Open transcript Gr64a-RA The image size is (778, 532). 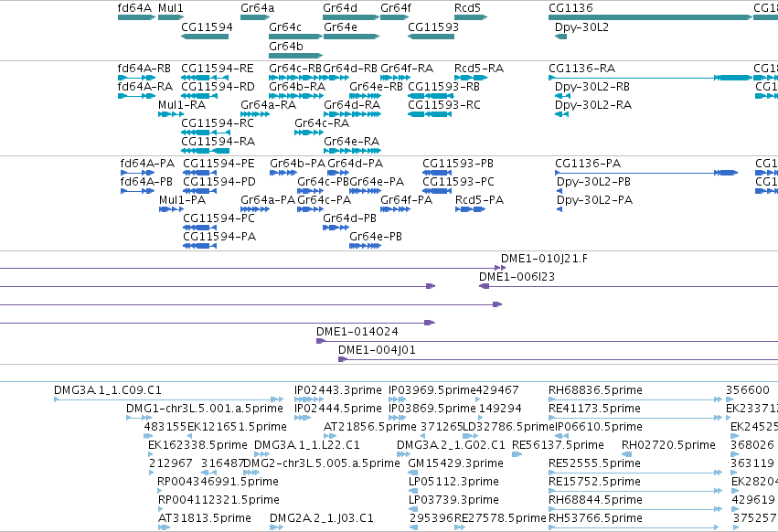269,105
